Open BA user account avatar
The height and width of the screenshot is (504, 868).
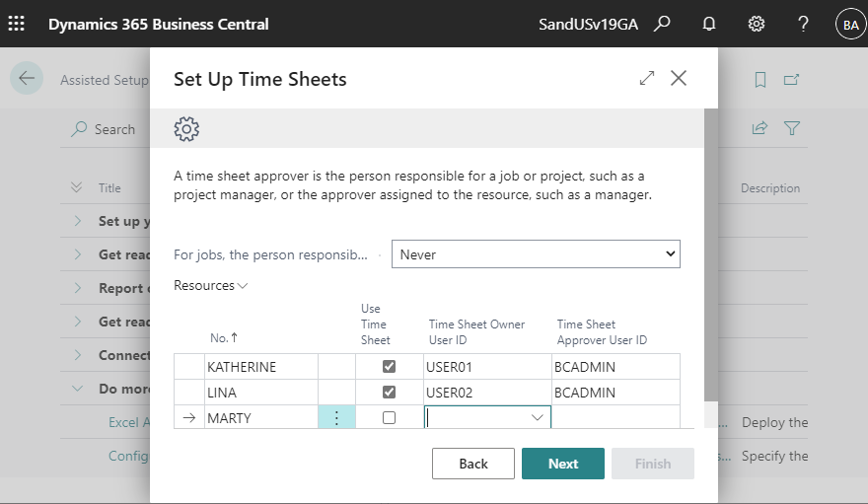pyautogui.click(x=850, y=25)
